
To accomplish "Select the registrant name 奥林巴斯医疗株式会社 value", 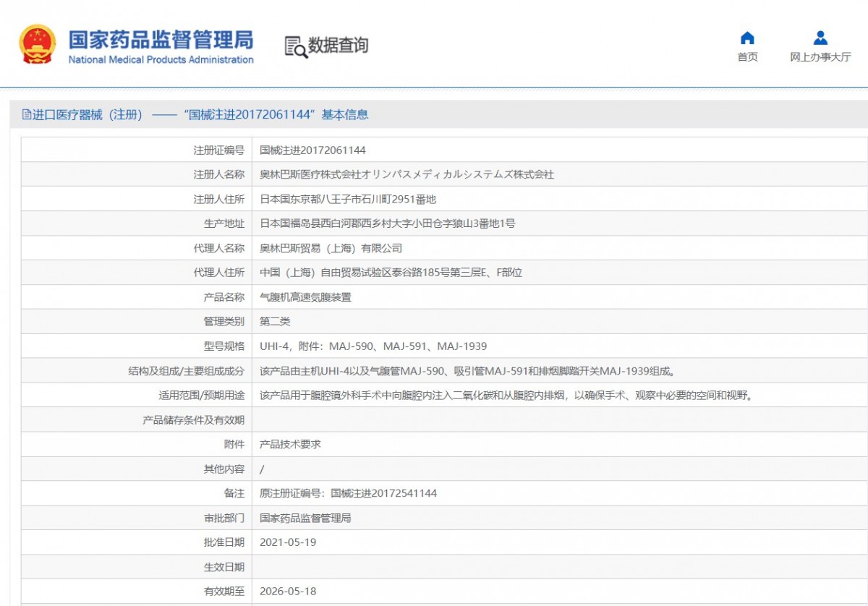I will pos(407,174).
